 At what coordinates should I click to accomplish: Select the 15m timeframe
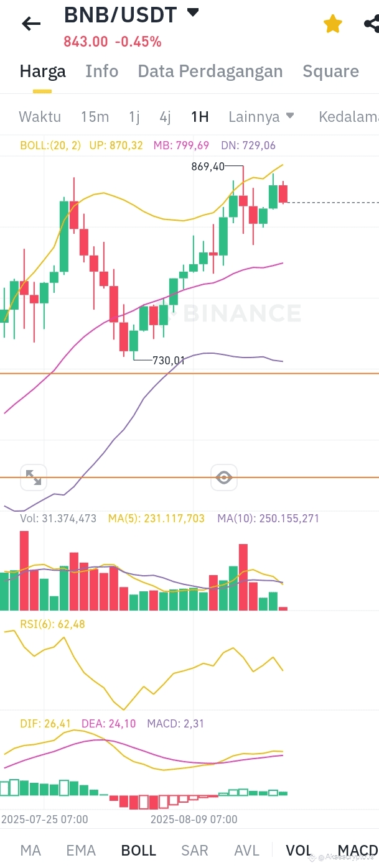point(95,116)
